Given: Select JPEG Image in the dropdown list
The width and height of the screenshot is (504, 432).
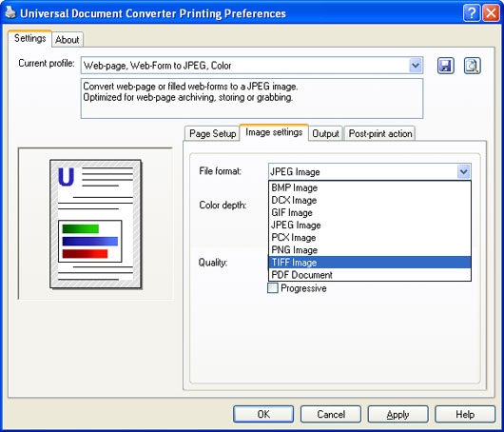Looking at the screenshot, I should point(370,225).
